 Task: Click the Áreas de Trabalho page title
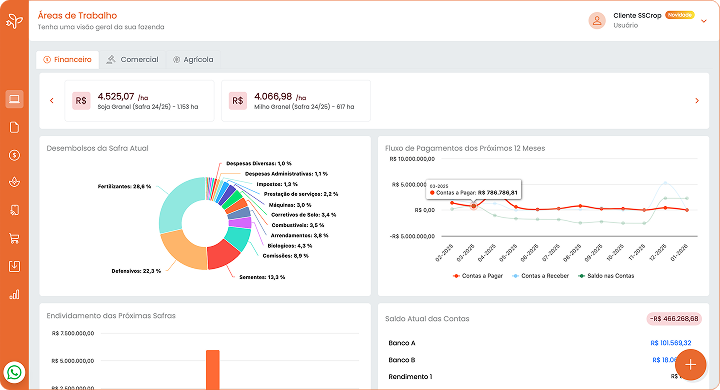click(77, 16)
